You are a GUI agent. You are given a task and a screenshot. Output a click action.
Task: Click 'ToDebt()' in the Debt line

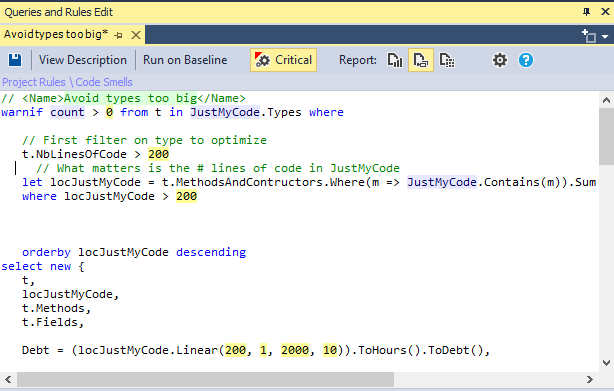pos(455,350)
